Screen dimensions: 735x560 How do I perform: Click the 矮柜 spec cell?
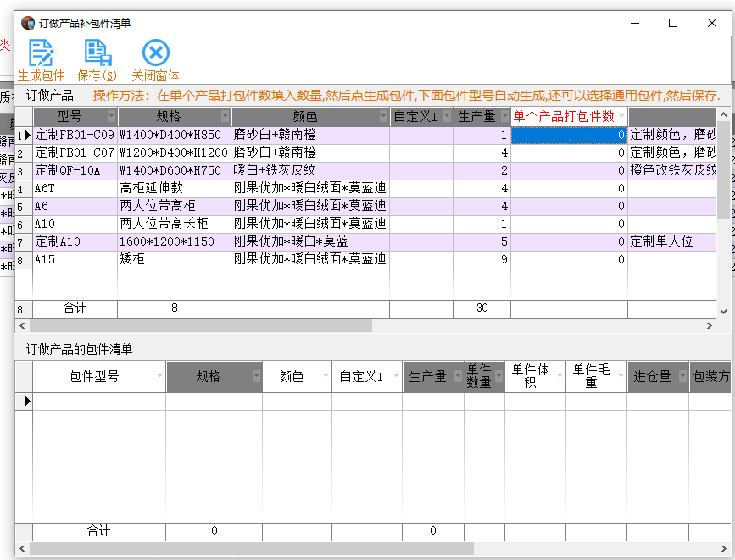click(x=175, y=259)
